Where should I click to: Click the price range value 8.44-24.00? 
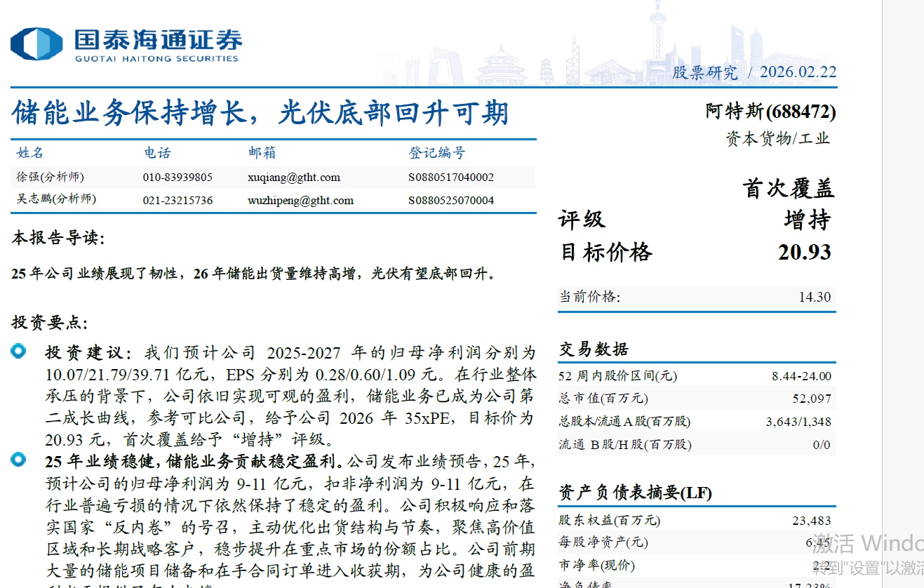pos(801,376)
